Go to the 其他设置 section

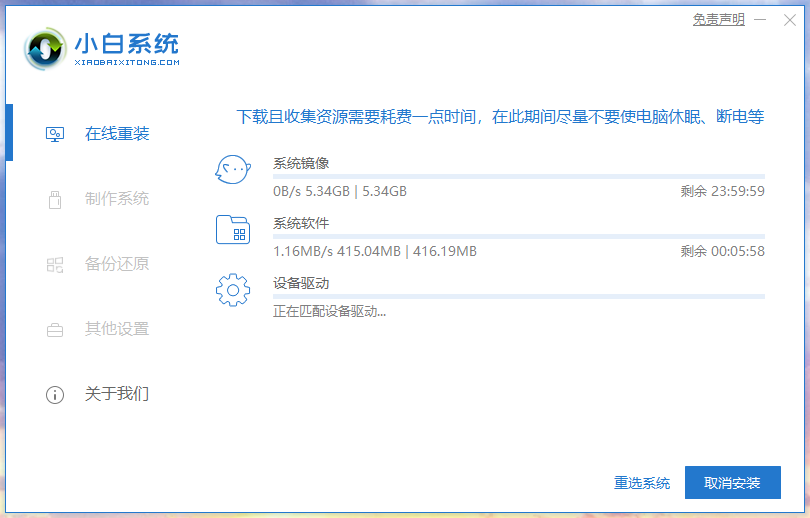tap(117, 329)
